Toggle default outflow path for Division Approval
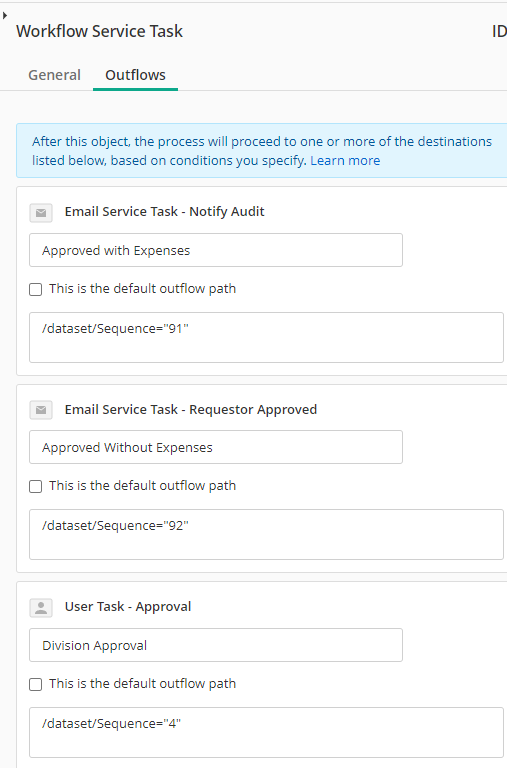The width and height of the screenshot is (507, 768). pos(36,684)
